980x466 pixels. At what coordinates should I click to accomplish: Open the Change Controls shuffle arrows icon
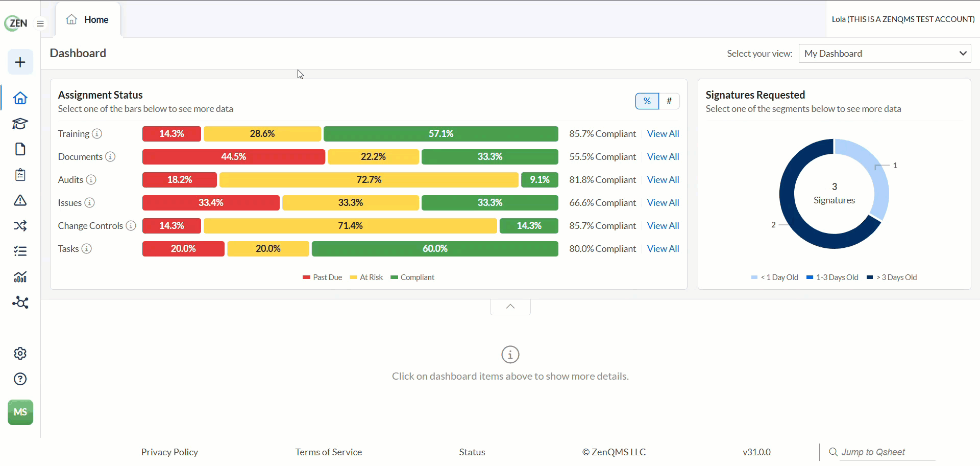(x=20, y=226)
